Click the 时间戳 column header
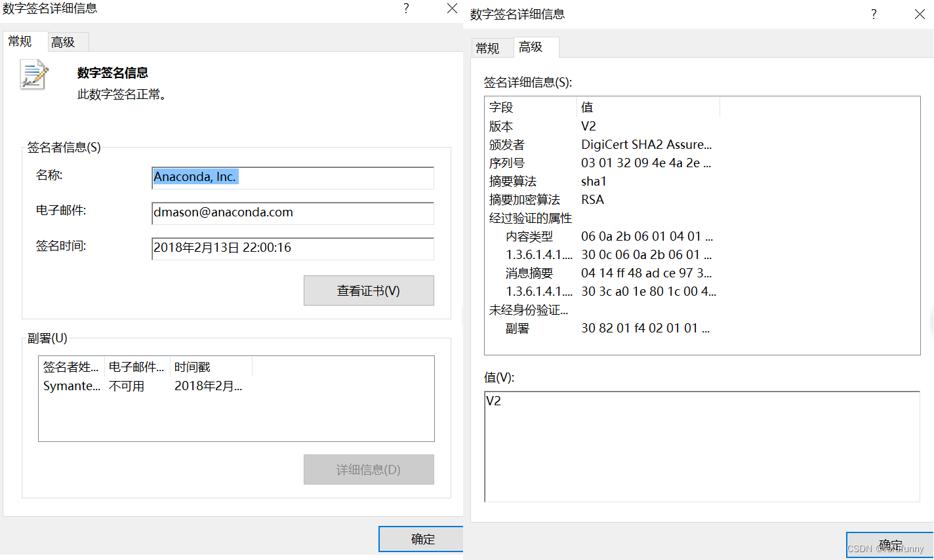Image resolution: width=934 pixels, height=560 pixels. [211, 367]
